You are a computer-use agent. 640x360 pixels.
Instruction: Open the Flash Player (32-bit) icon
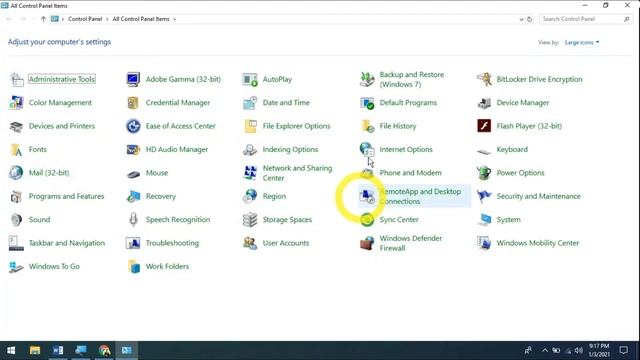click(x=484, y=126)
